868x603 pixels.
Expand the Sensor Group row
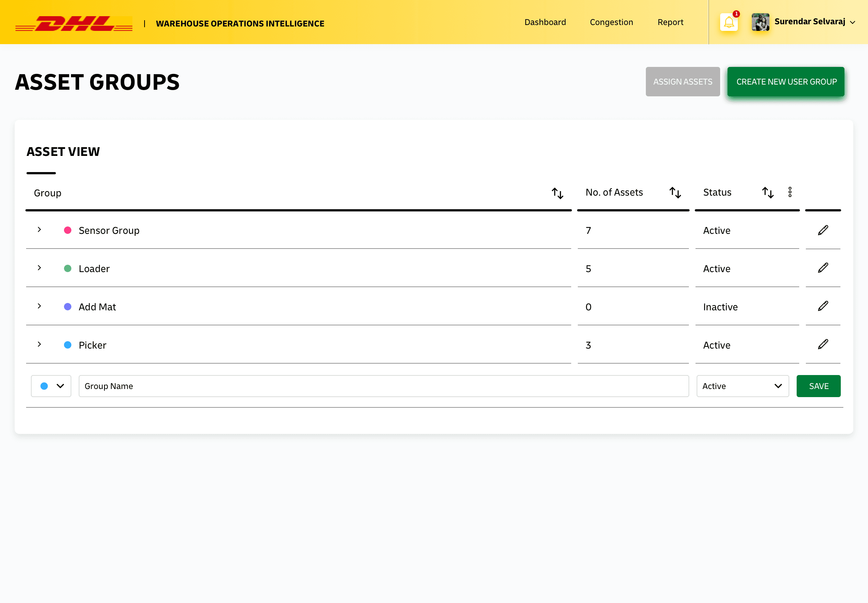click(39, 230)
